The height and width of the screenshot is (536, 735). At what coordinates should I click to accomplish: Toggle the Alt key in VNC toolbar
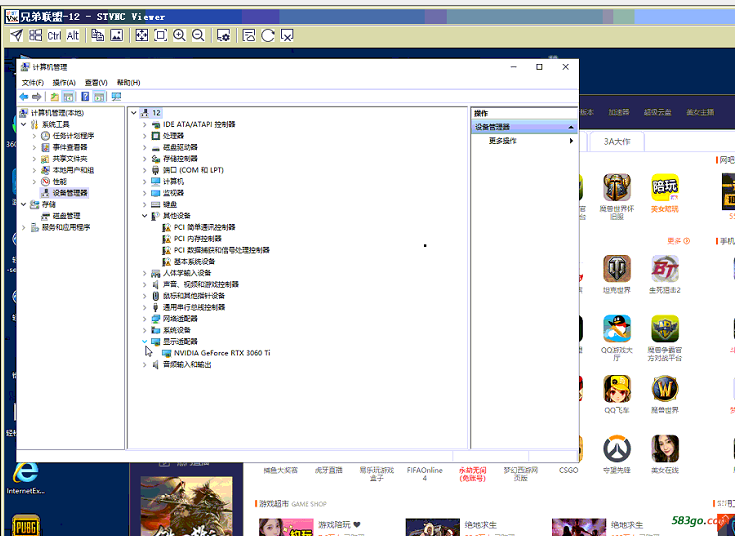[x=73, y=36]
